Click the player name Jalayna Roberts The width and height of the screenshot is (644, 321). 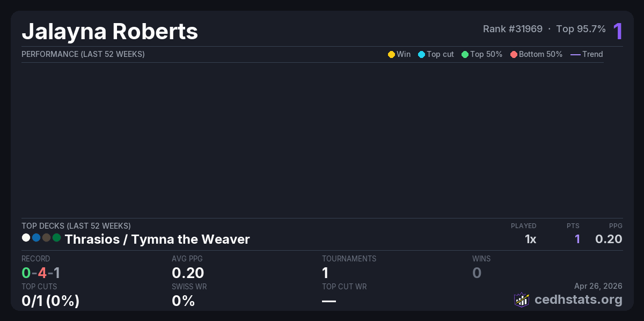click(110, 32)
